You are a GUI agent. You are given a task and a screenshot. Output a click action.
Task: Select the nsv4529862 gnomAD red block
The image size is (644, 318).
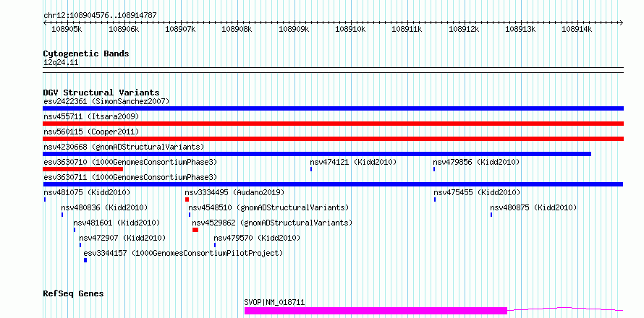click(x=195, y=230)
